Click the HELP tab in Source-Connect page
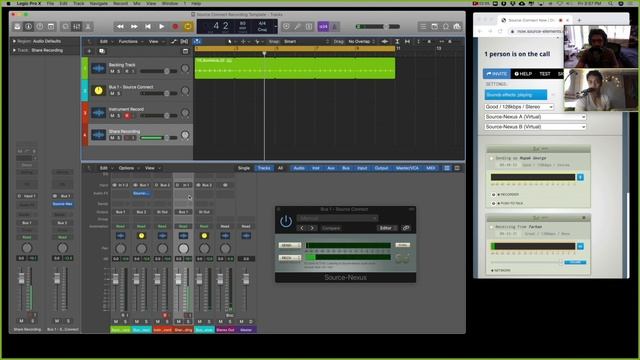 pos(523,74)
